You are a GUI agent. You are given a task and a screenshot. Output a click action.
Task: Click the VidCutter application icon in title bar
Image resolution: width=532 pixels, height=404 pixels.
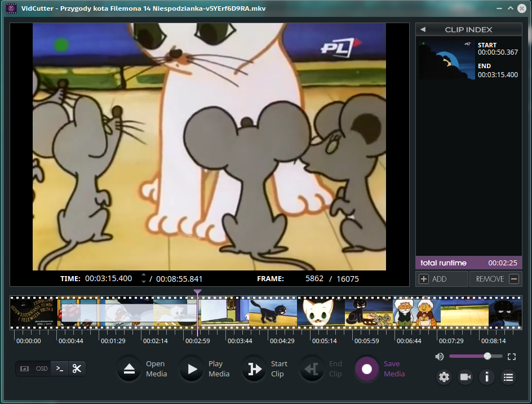[x=11, y=8]
